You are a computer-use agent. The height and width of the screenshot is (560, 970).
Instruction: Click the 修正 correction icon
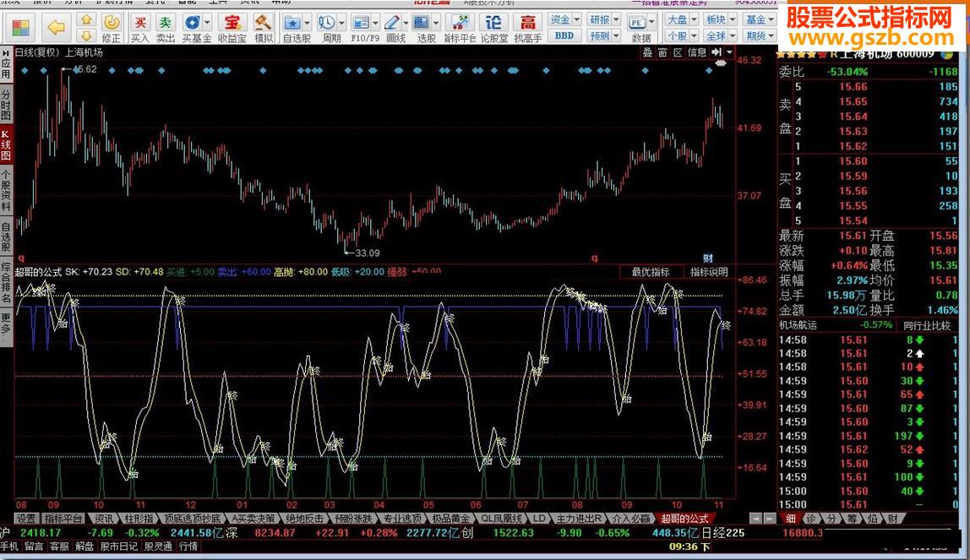[112, 28]
